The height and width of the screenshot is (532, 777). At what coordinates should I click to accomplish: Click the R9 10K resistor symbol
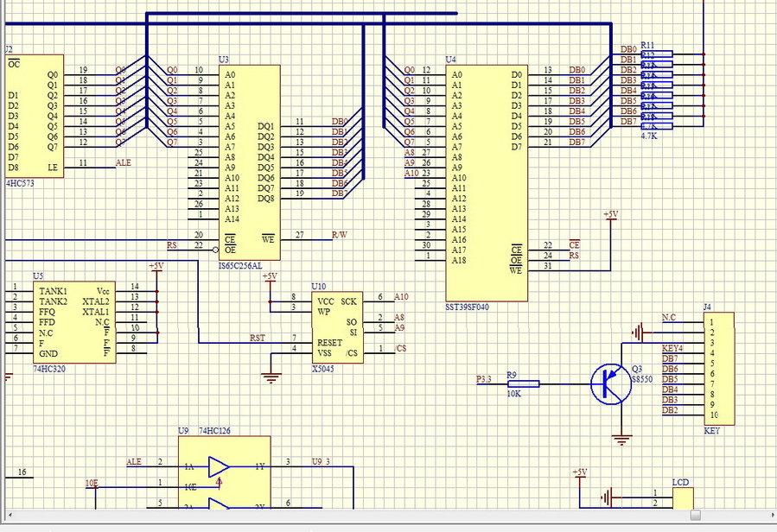coord(523,384)
